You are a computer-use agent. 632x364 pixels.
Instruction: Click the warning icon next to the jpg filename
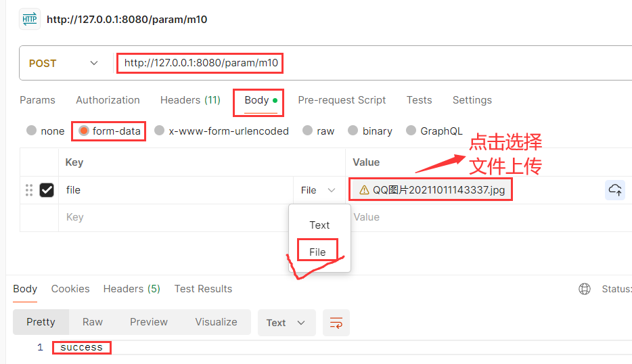coord(364,190)
